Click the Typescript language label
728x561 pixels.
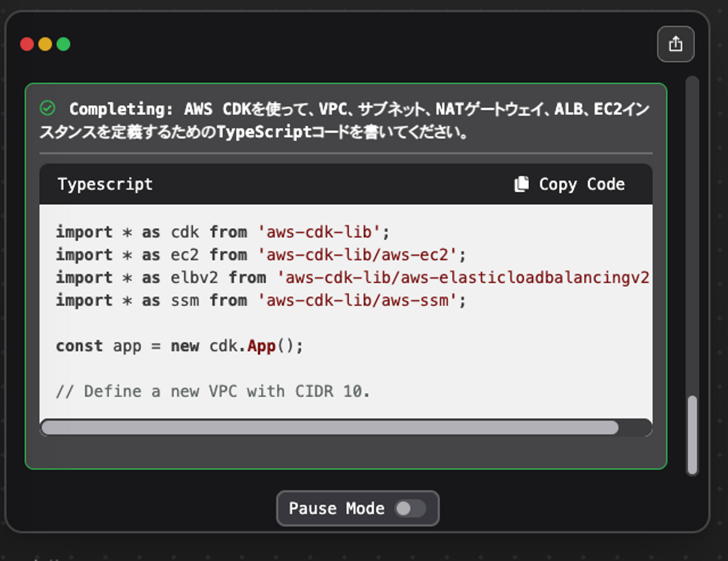click(x=105, y=184)
